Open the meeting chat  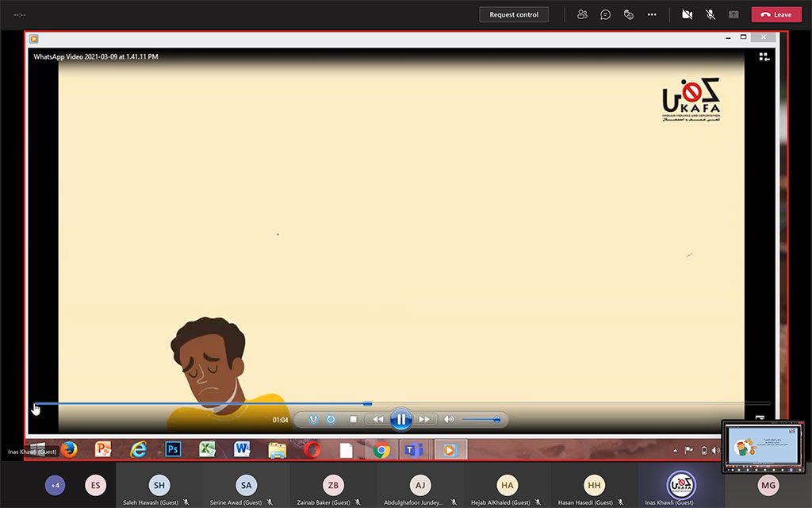pos(605,14)
